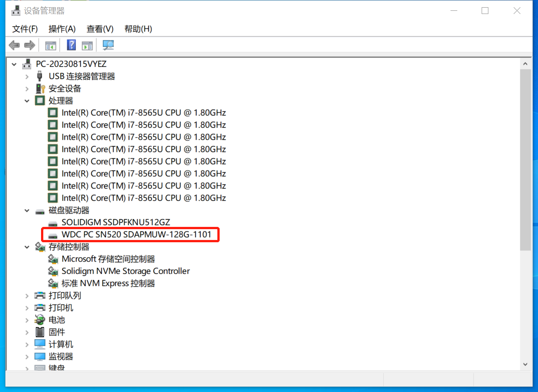Open Help via the blue question mark icon

[x=71, y=45]
